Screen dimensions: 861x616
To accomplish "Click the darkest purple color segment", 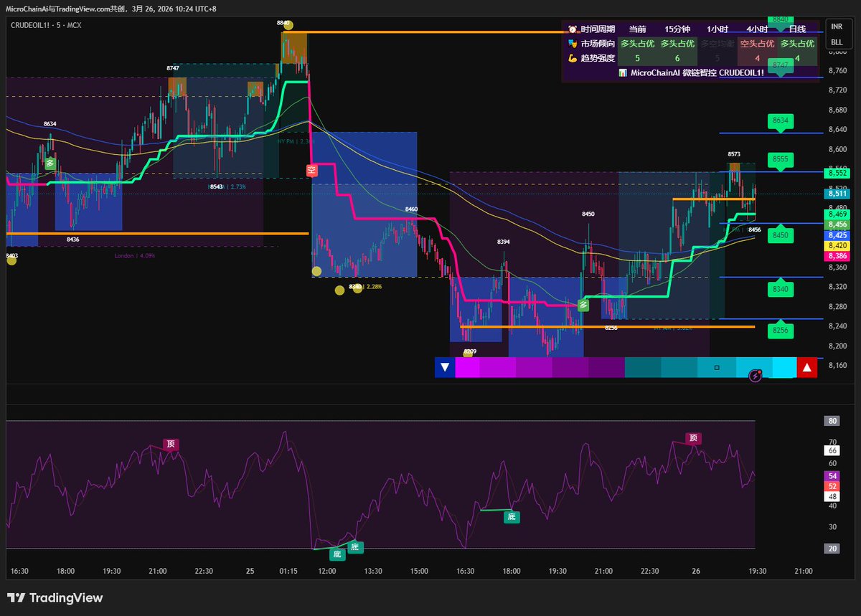I will pyautogui.click(x=606, y=368).
